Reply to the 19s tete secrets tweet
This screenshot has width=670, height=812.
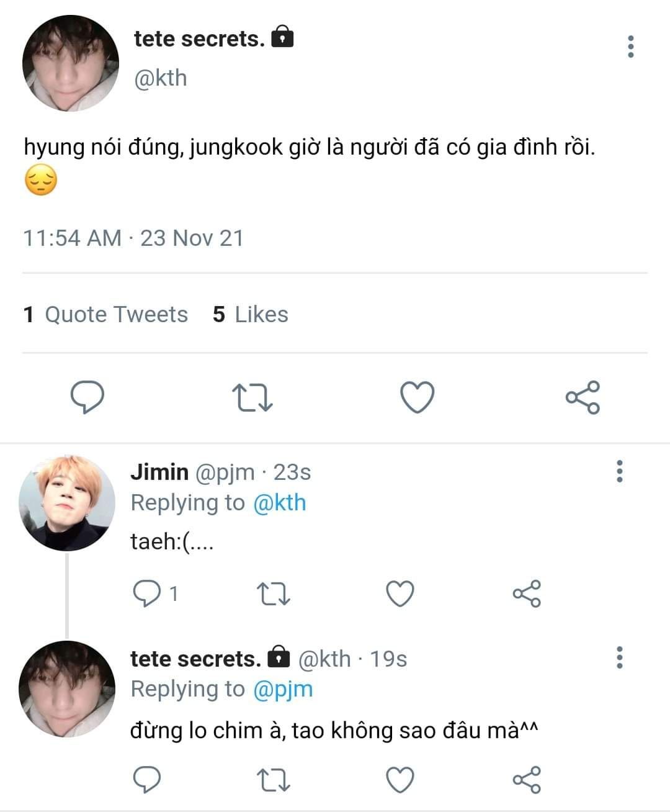coord(148,780)
